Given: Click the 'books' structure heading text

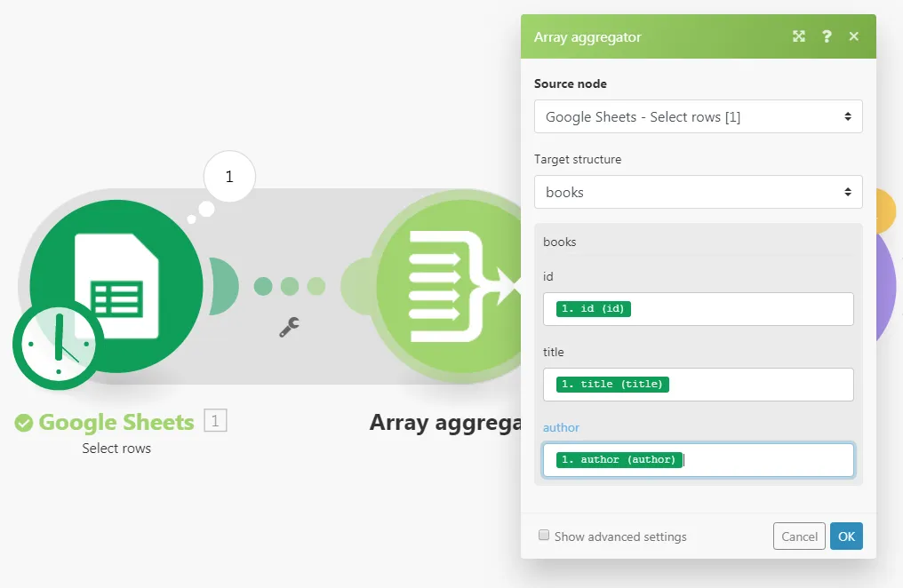Looking at the screenshot, I should click(x=560, y=242).
